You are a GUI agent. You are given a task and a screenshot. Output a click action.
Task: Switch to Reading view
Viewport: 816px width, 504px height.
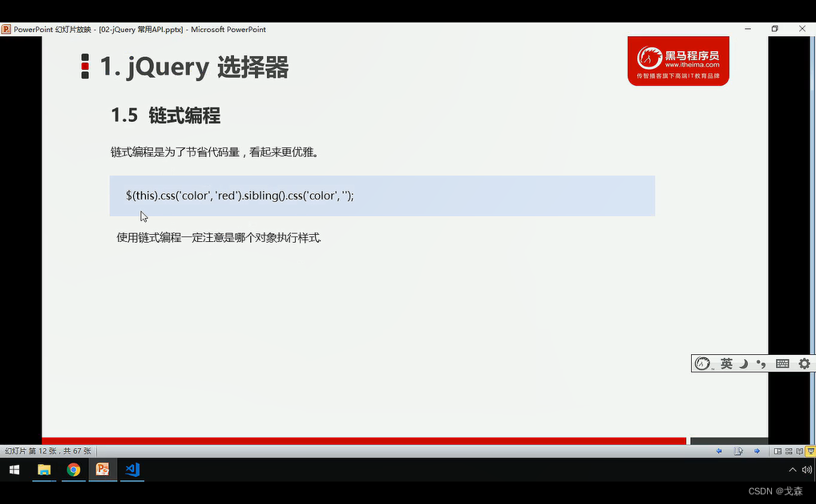pyautogui.click(x=799, y=451)
